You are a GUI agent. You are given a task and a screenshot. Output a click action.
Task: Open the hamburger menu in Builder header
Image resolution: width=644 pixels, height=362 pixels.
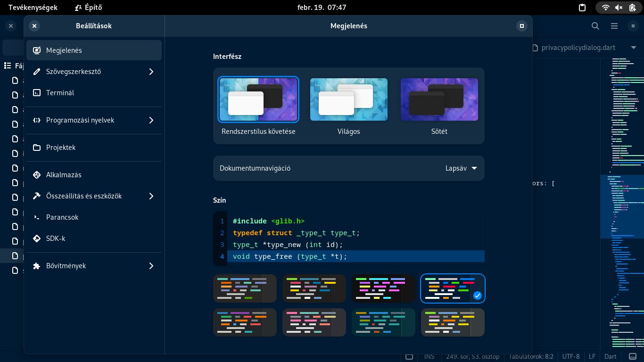(x=614, y=26)
